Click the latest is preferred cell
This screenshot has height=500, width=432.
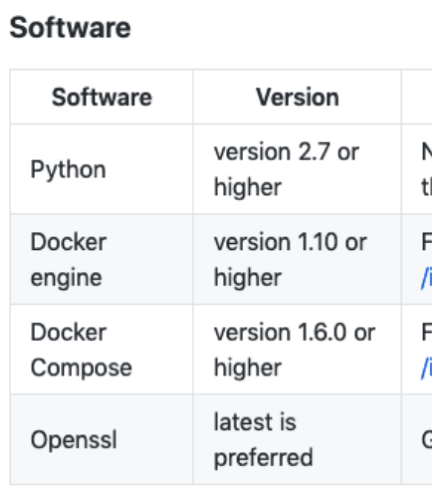point(297,439)
